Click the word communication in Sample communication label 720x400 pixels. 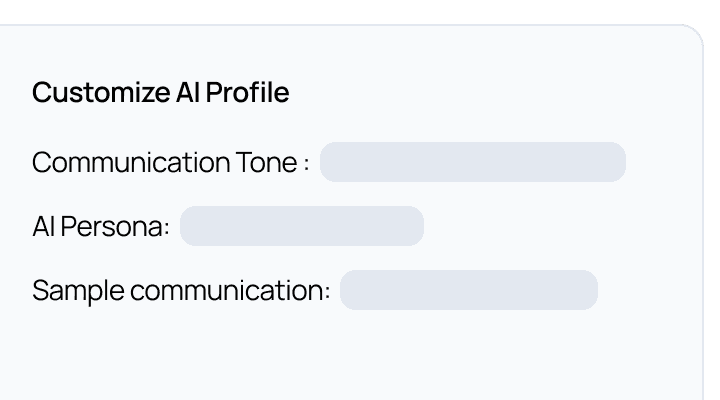coord(228,291)
